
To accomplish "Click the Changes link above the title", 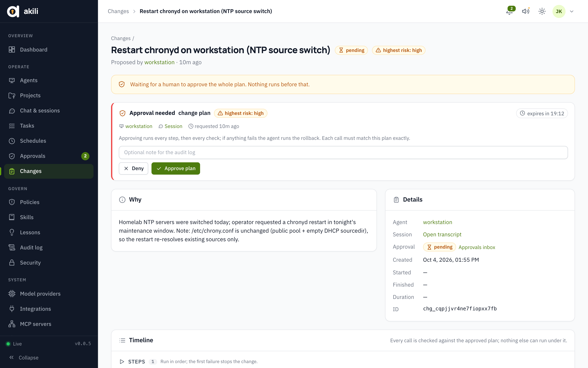I will [121, 38].
